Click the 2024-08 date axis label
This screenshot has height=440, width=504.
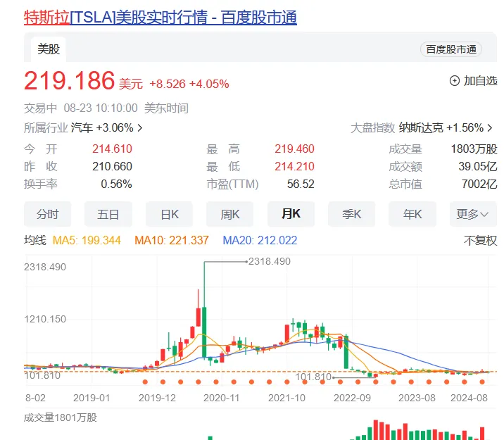469,398
